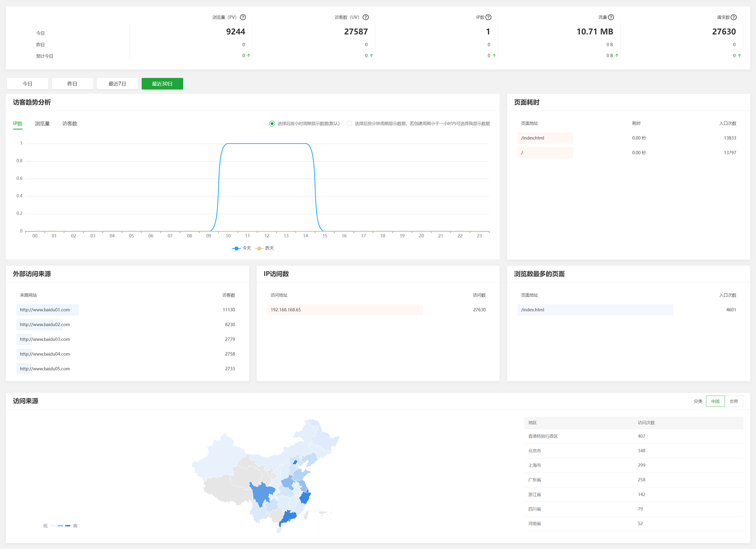756x549 pixels.
Task: Show data for 昨日
Action: coord(72,84)
